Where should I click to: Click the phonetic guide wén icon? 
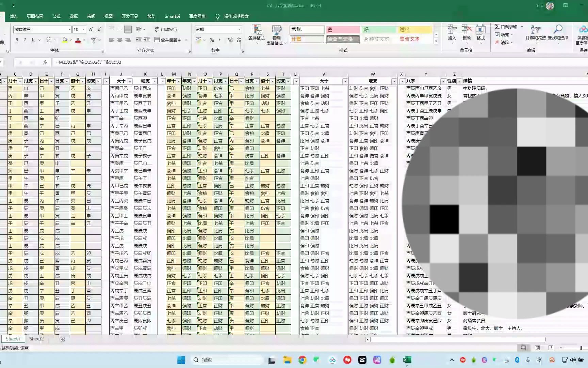click(94, 40)
